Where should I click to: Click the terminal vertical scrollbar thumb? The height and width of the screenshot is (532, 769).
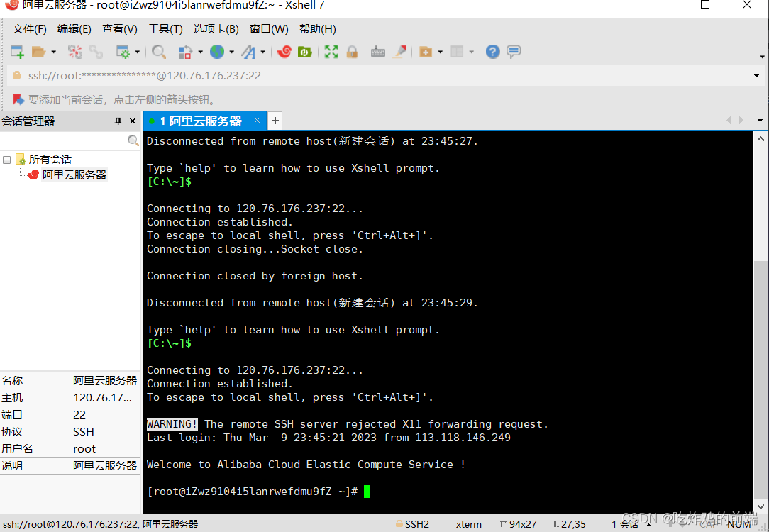click(x=760, y=380)
